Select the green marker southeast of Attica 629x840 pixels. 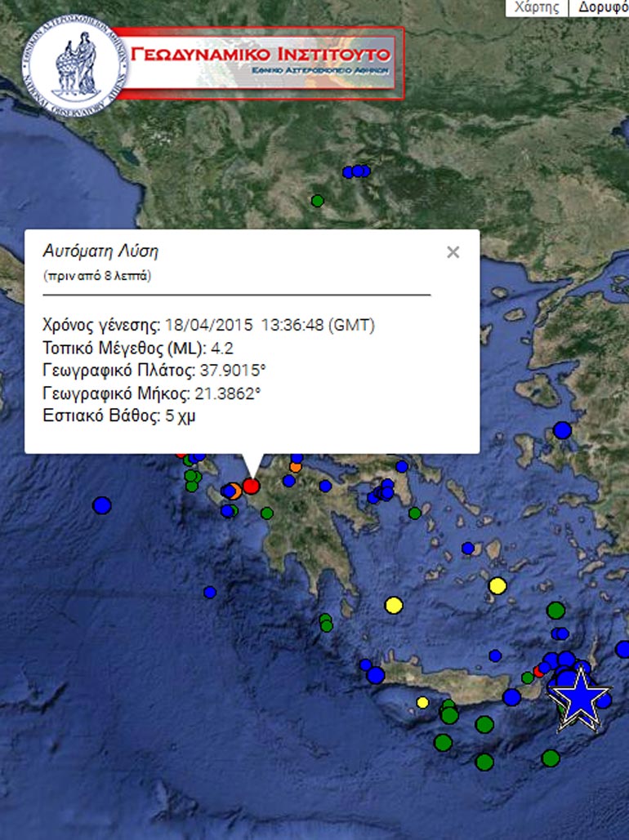coord(415,513)
